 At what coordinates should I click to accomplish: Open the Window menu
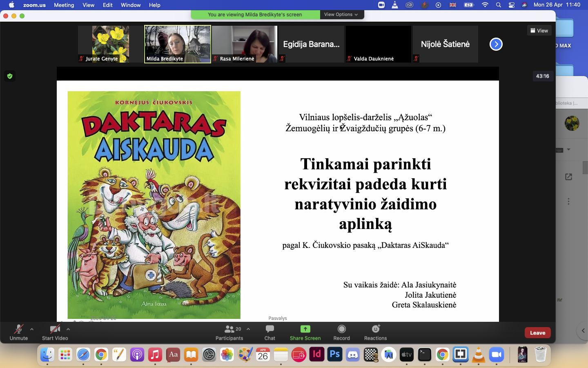tap(131, 5)
